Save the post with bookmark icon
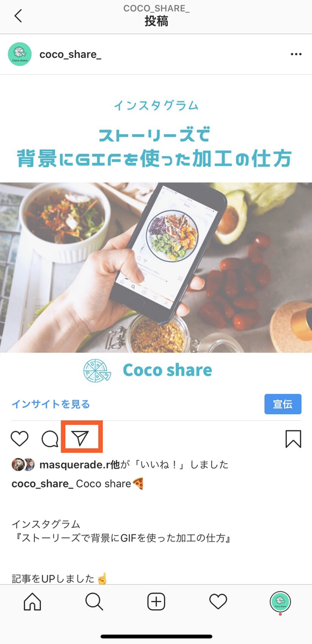Screen dimensions: 312x644 293,439
